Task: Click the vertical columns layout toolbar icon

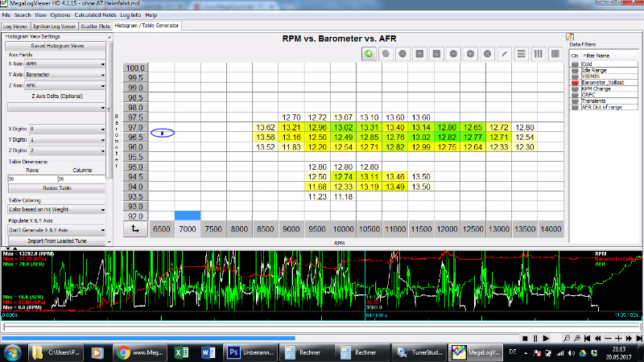Action: [x=538, y=54]
